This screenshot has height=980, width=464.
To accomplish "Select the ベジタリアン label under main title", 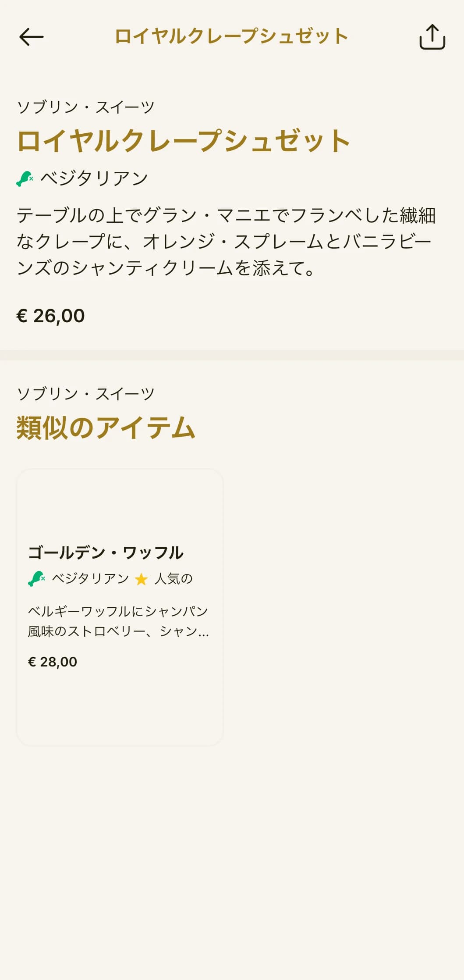I will click(x=94, y=178).
